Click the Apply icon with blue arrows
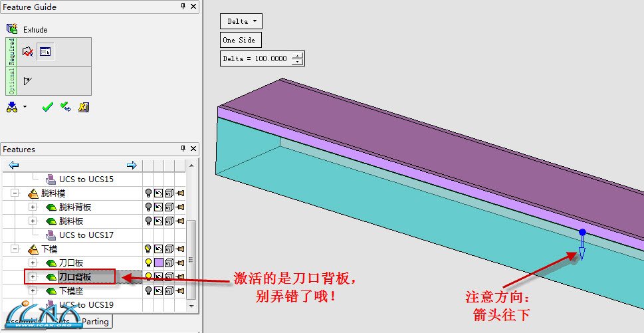The image size is (644, 333). (x=66, y=107)
